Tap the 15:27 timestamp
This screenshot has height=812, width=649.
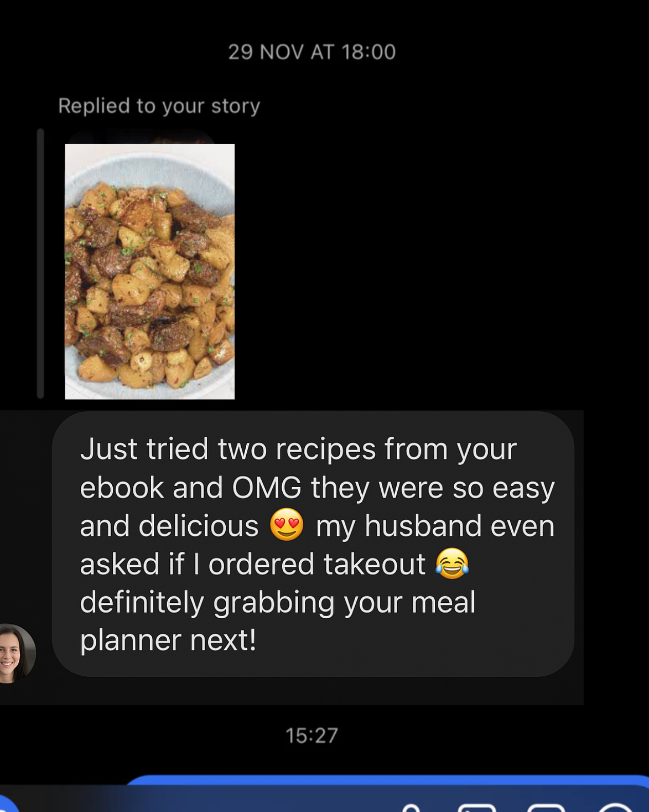click(312, 736)
